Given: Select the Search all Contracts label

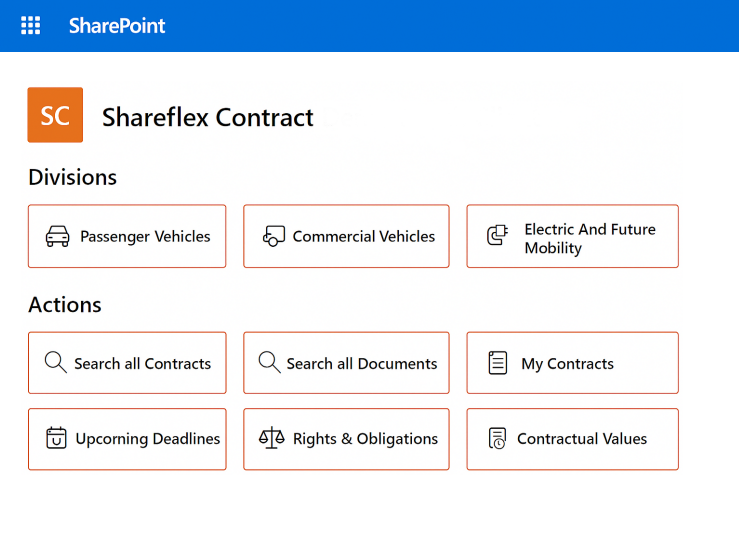Looking at the screenshot, I should tap(143, 363).
